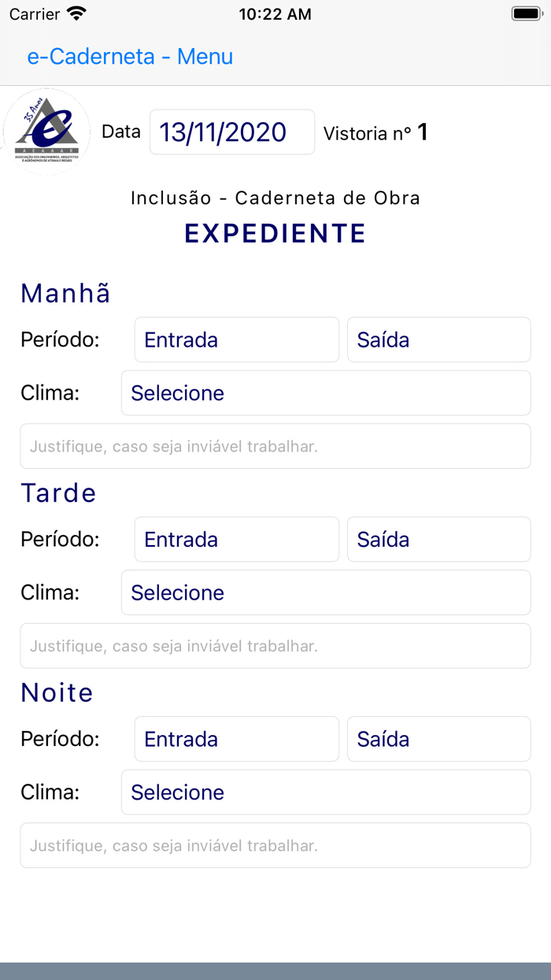Image resolution: width=551 pixels, height=980 pixels.
Task: Tap the Entrada field under Noite
Action: (236, 739)
